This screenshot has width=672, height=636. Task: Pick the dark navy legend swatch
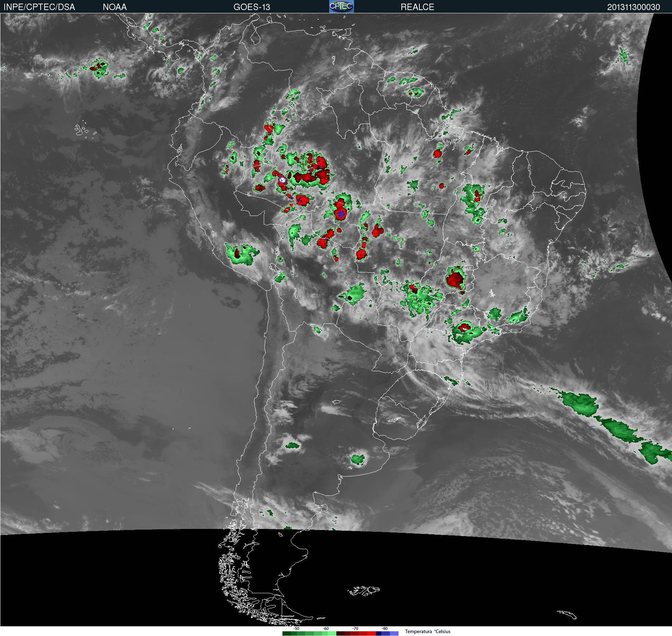tap(378, 633)
